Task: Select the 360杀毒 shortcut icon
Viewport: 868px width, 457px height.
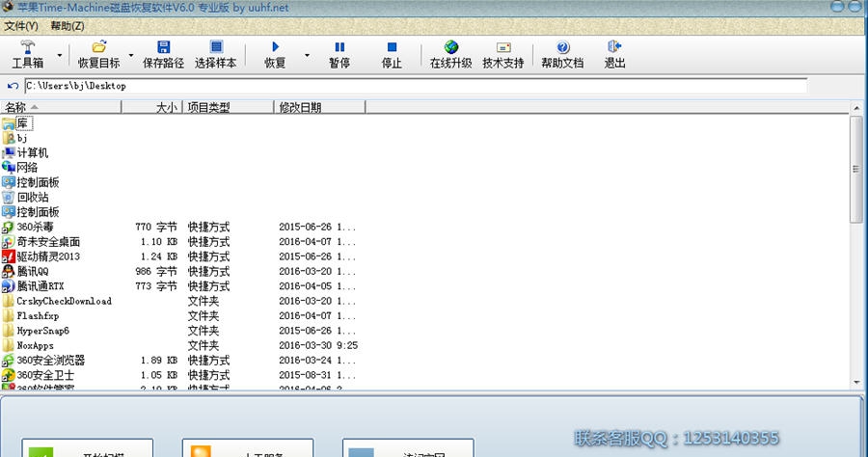Action: pyautogui.click(x=8, y=227)
